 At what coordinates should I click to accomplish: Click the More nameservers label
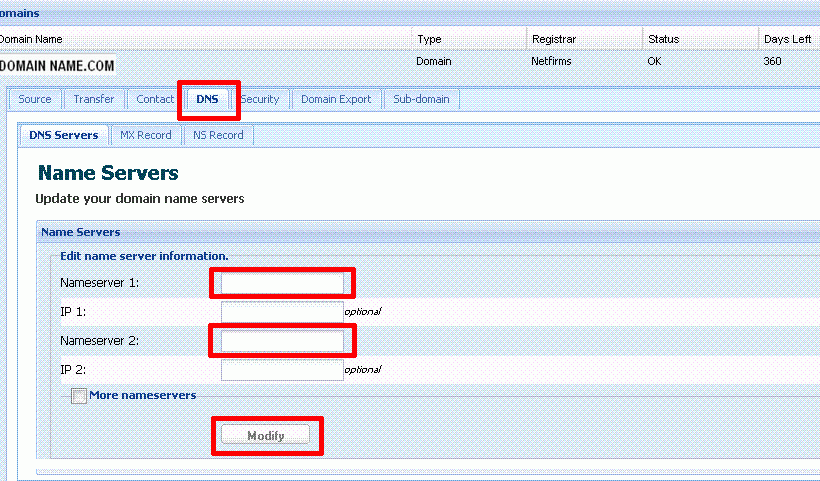(x=143, y=395)
